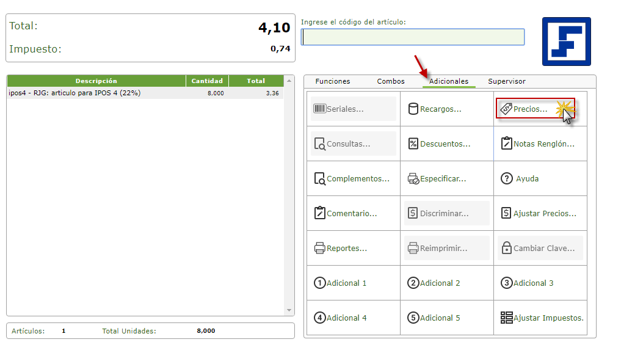
Task: Click the Adicional 5 label
Action: pos(440,318)
